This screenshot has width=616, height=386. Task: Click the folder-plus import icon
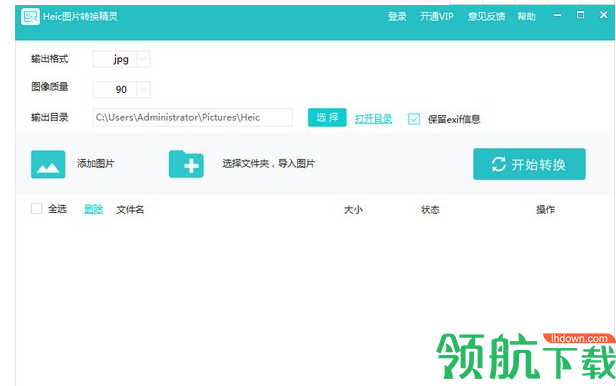pyautogui.click(x=186, y=164)
